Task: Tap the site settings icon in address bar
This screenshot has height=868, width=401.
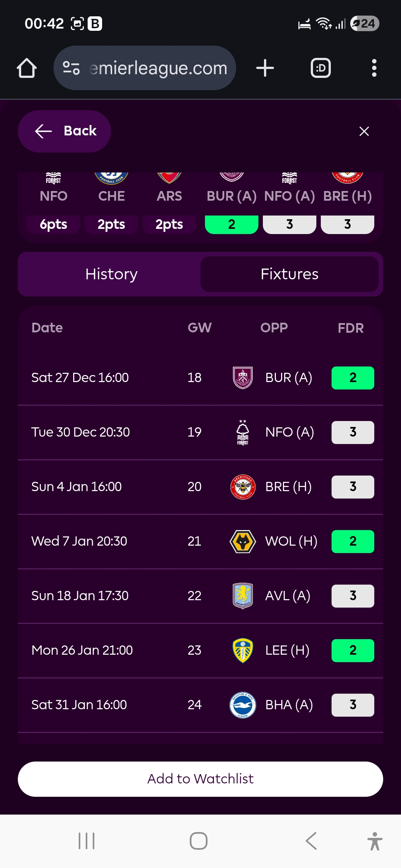Action: point(71,68)
